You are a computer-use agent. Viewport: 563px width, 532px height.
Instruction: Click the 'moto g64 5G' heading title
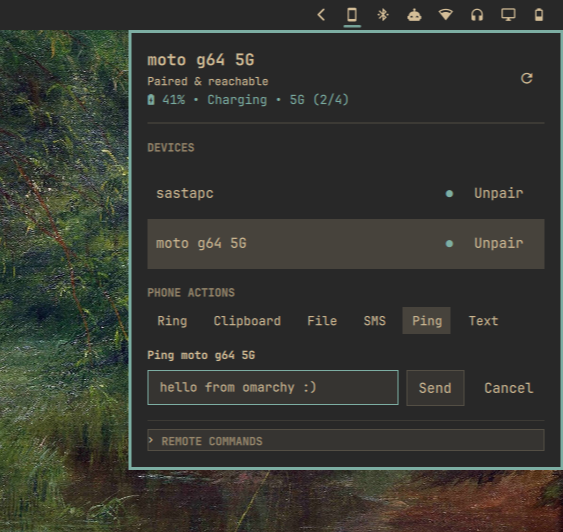pos(201,60)
